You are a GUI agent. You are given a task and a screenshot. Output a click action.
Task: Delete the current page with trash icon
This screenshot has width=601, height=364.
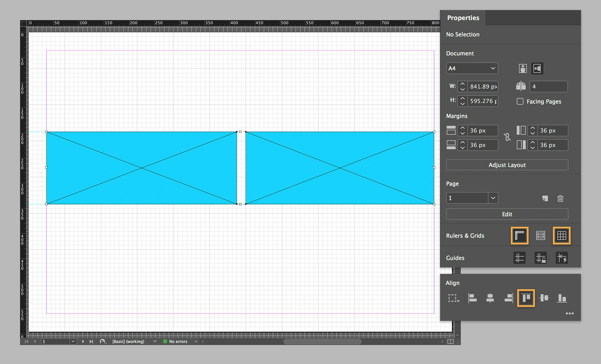(x=560, y=198)
